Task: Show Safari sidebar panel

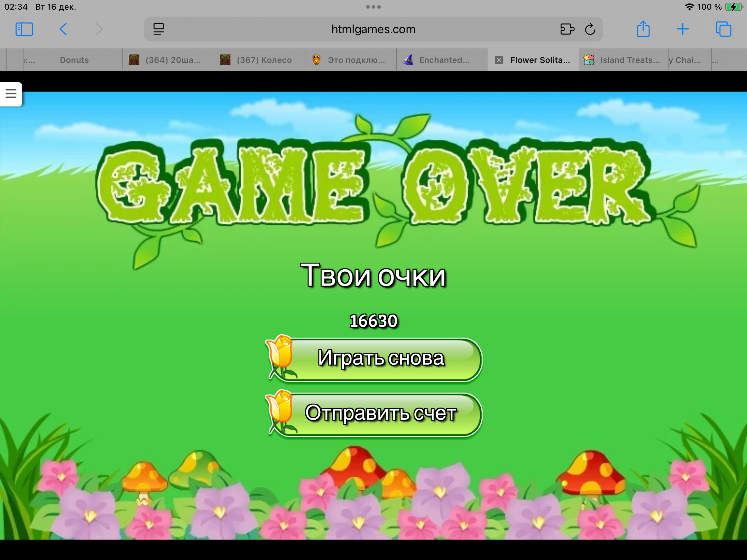Action: (x=24, y=29)
